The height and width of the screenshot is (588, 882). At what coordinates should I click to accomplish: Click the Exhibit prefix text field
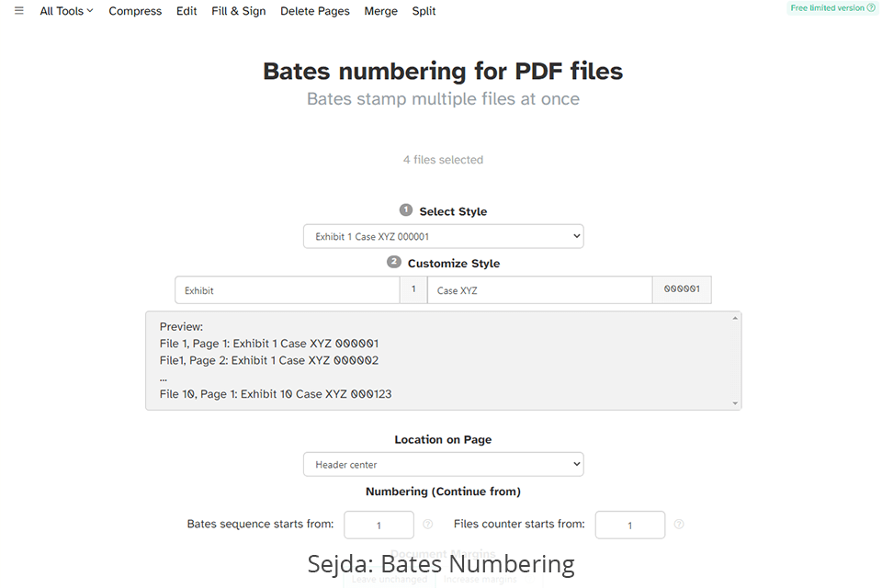(x=287, y=290)
